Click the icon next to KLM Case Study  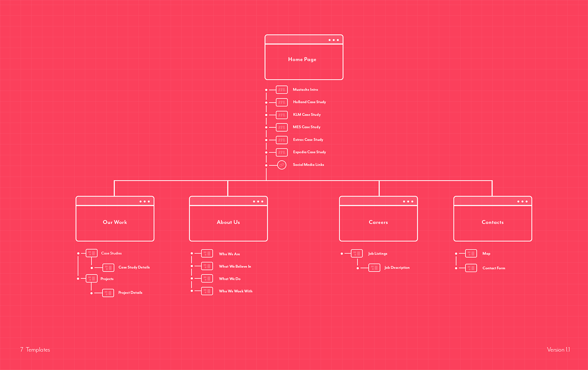pyautogui.click(x=282, y=115)
